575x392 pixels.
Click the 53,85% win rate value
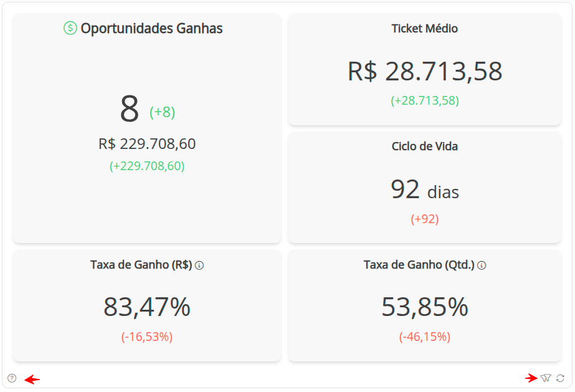425,307
